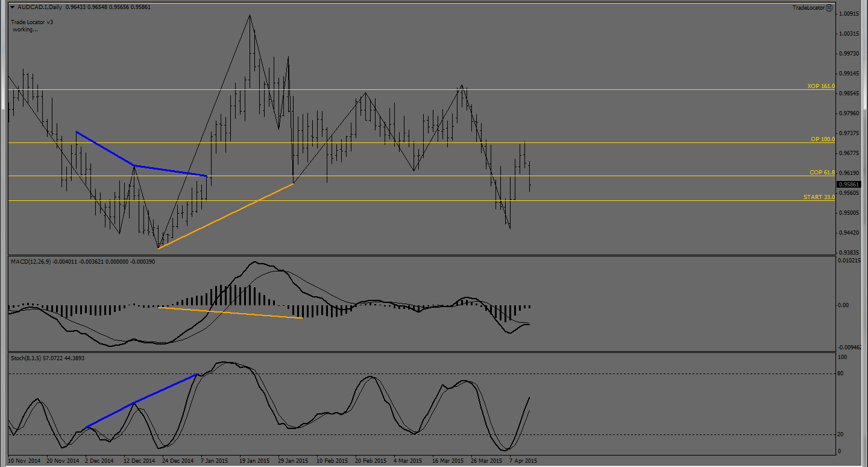This screenshot has width=868, height=467.
Task: Click the current price tag 0.95861
Action: (851, 185)
